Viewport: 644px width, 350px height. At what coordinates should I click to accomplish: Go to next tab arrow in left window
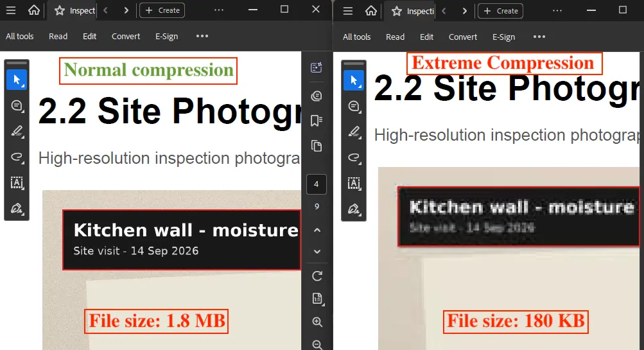[126, 10]
